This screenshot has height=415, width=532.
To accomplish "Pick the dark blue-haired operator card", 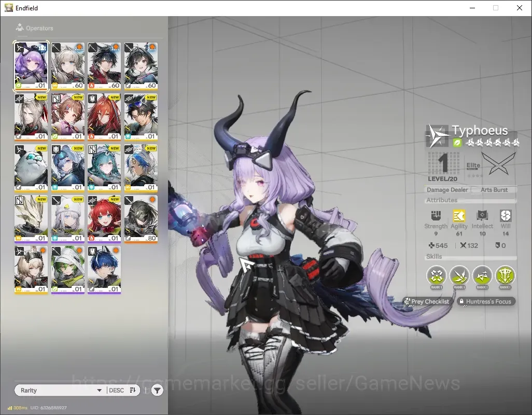I will (104, 270).
